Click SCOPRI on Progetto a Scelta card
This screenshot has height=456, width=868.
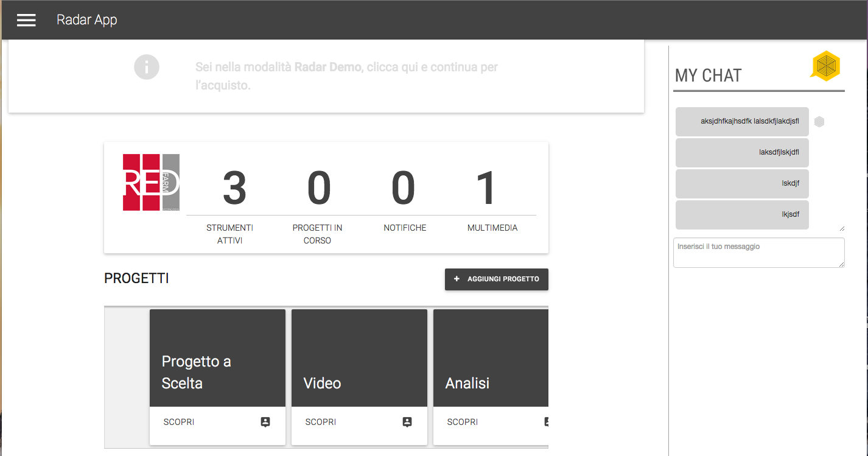[x=179, y=422]
